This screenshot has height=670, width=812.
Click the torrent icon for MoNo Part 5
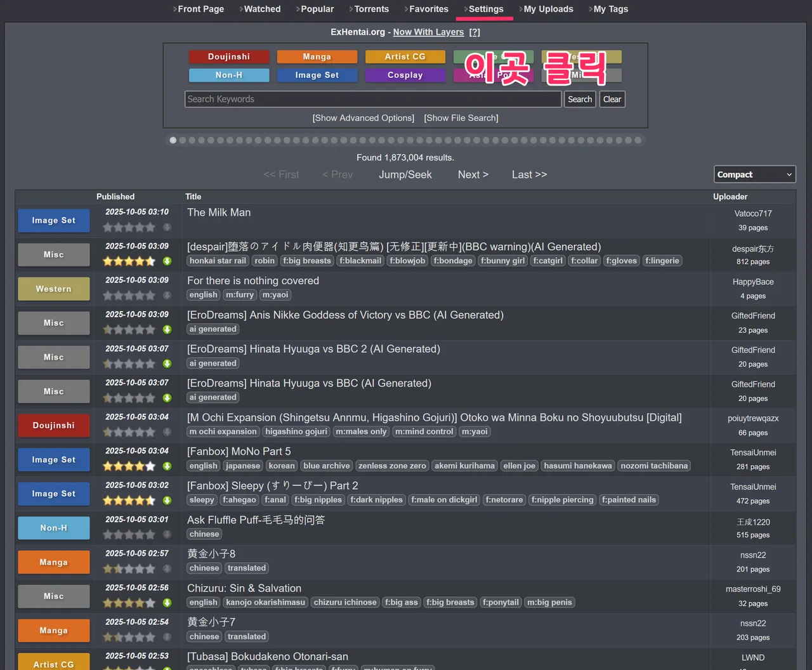tap(167, 466)
